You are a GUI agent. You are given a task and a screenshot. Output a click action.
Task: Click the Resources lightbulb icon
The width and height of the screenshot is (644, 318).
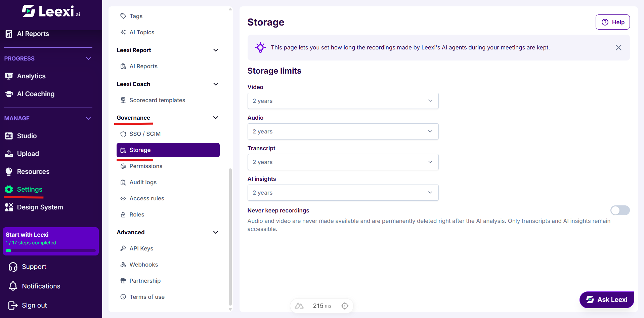point(9,171)
